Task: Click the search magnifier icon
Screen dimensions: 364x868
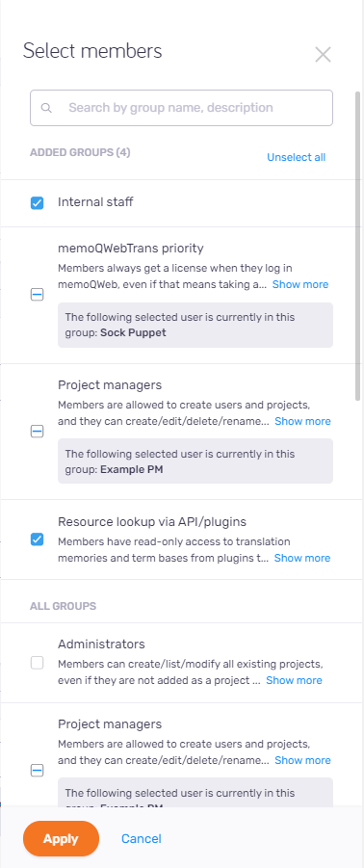Action: tap(46, 108)
